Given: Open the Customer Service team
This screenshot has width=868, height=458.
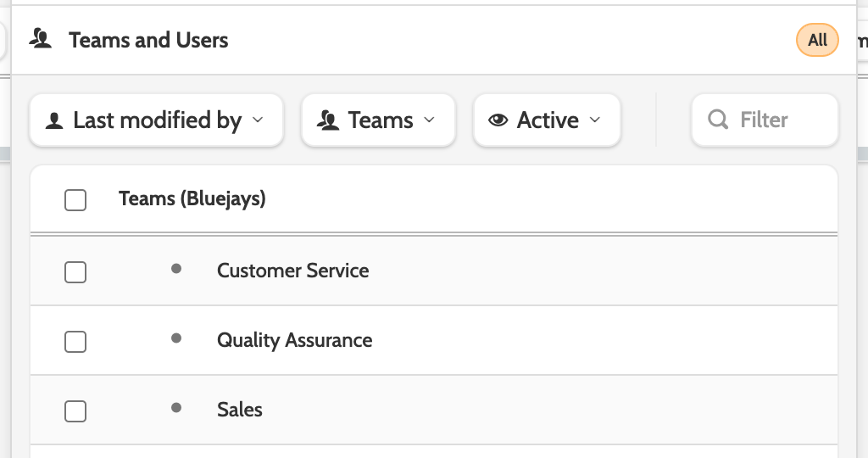Looking at the screenshot, I should pyautogui.click(x=292, y=271).
